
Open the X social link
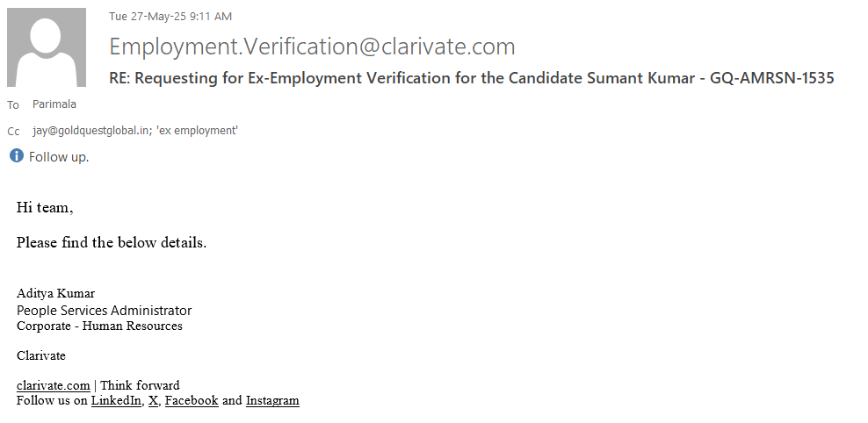coord(153,401)
